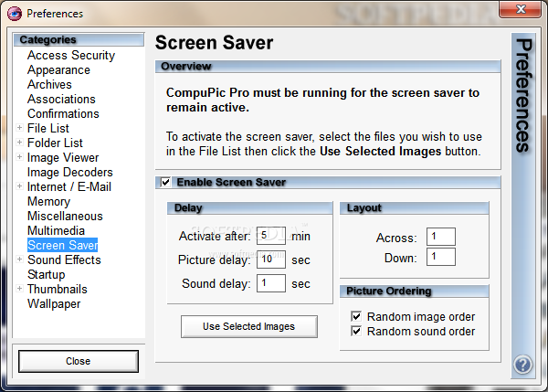
Task: Expand the File List category
Action: click(20, 128)
